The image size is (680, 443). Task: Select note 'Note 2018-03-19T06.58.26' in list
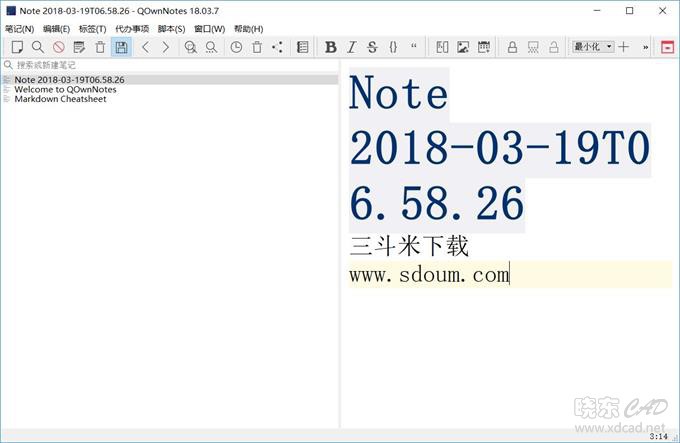point(170,80)
